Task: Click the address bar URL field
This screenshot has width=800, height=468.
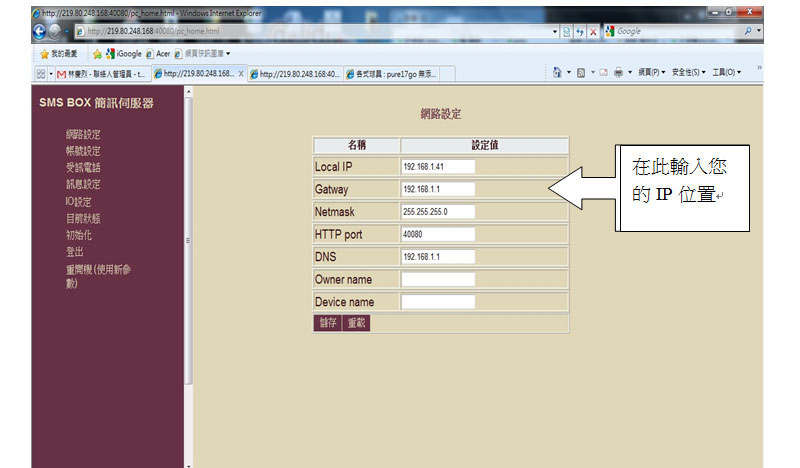Action: (313, 31)
